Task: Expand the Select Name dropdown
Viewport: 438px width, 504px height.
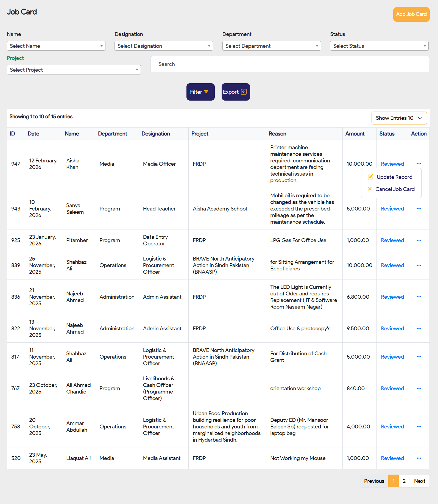Action: coord(56,46)
